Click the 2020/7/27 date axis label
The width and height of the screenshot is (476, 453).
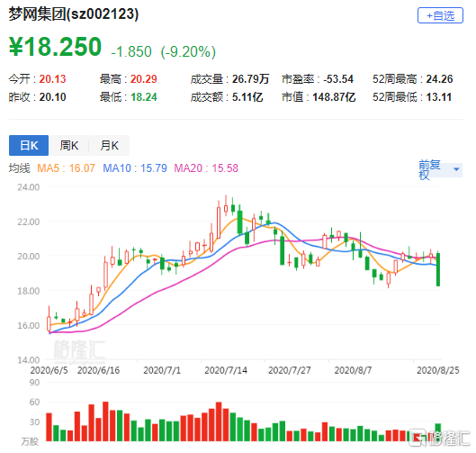point(290,370)
